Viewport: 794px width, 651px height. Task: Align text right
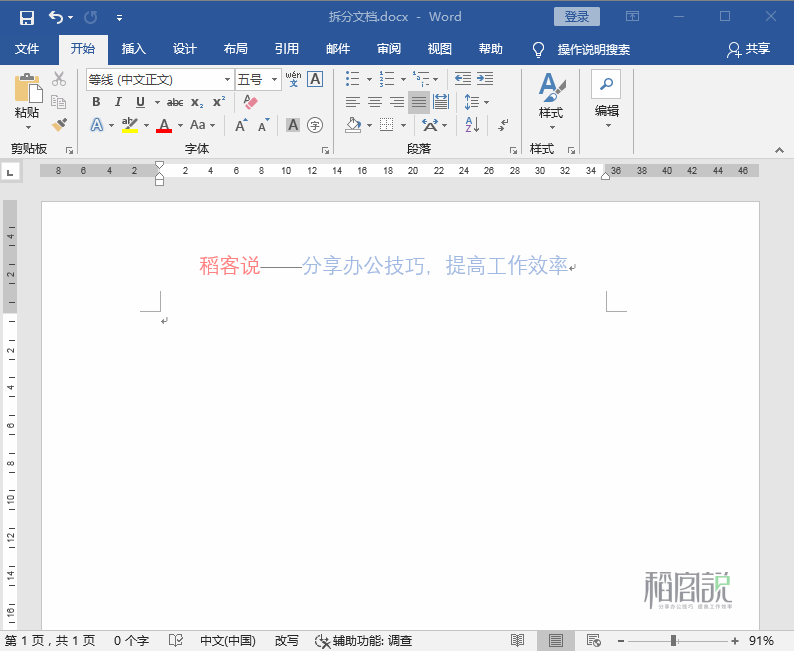point(396,102)
